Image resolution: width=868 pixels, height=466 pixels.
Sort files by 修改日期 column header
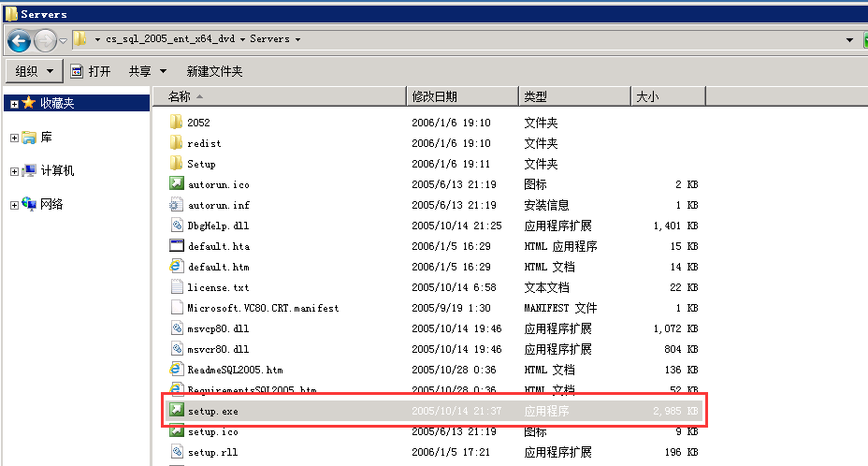point(435,96)
